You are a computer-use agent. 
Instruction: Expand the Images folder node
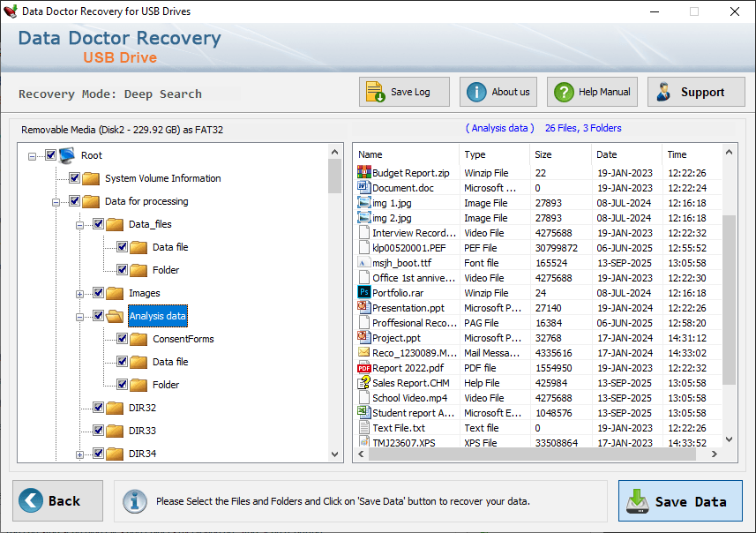80,294
